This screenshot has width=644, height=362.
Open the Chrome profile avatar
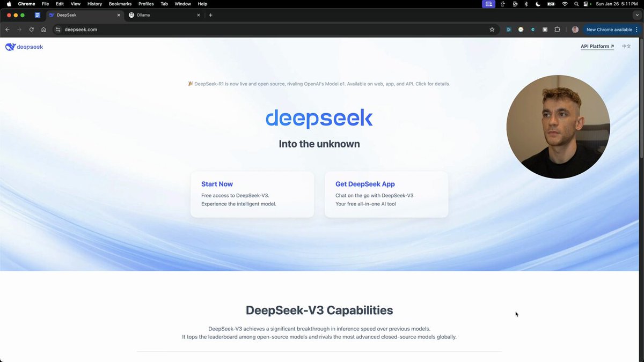coord(575,29)
